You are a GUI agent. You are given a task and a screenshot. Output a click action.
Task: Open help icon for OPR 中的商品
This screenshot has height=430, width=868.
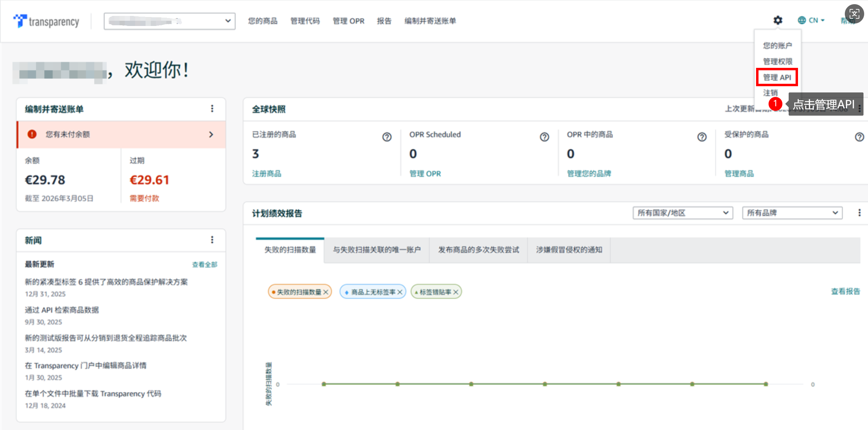click(x=702, y=137)
